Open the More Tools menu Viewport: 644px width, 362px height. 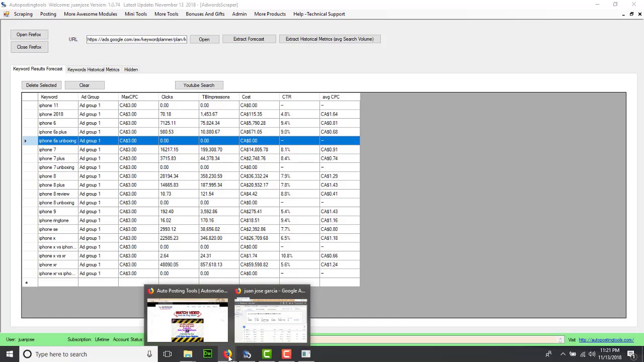(166, 14)
